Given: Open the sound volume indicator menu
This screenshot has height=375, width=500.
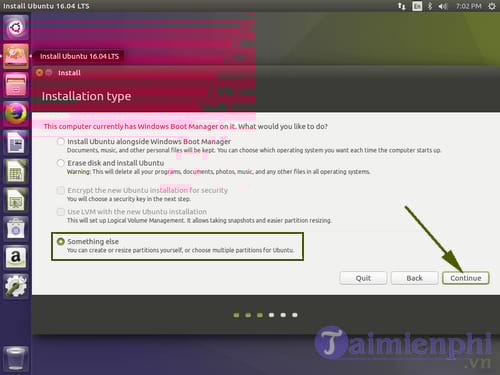Looking at the screenshot, I should pyautogui.click(x=443, y=6).
